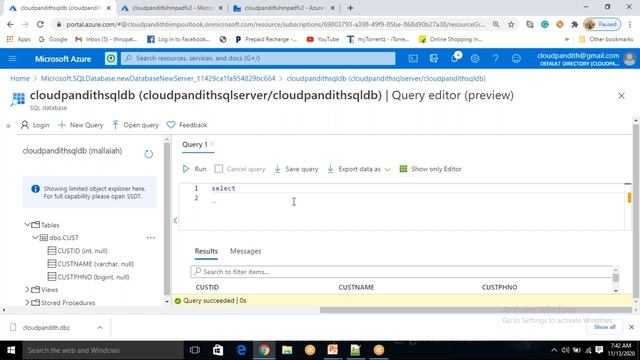
Task: Select the CUSTPHNO (bigint, null) column
Action: click(x=89, y=277)
